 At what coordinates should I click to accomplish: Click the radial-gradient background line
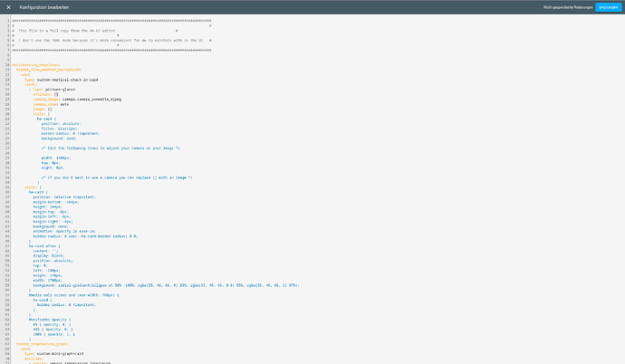(166, 285)
